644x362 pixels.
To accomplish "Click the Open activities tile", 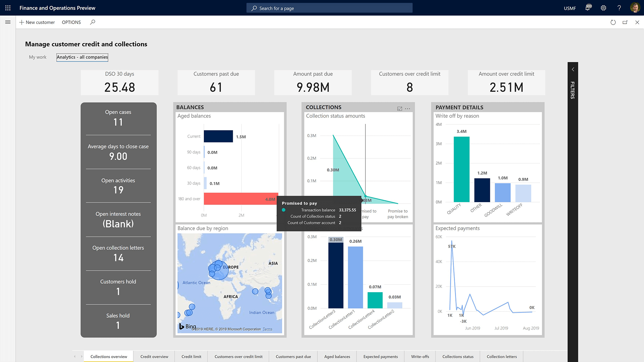I will click(x=118, y=186).
